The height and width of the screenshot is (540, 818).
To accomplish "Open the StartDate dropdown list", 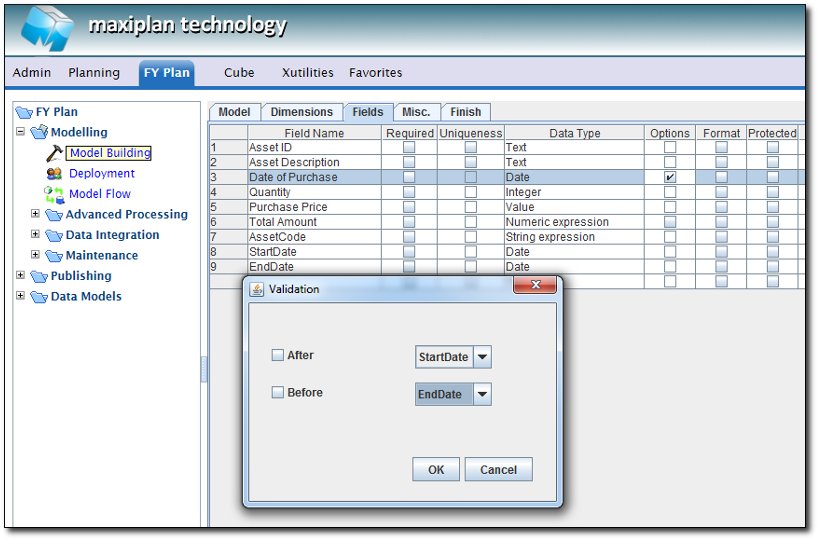I will [482, 357].
